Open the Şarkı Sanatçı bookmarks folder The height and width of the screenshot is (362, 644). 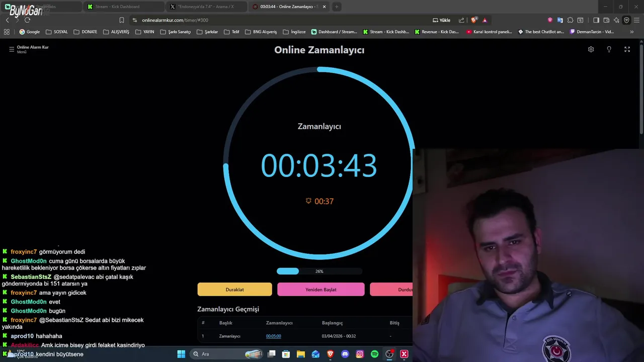pyautogui.click(x=176, y=32)
